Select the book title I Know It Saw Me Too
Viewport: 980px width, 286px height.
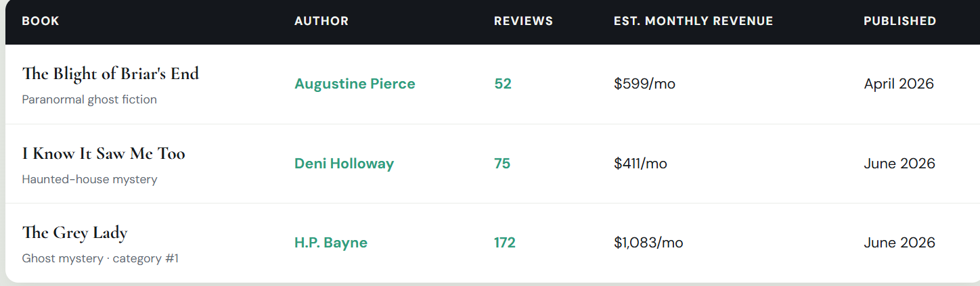pos(104,153)
